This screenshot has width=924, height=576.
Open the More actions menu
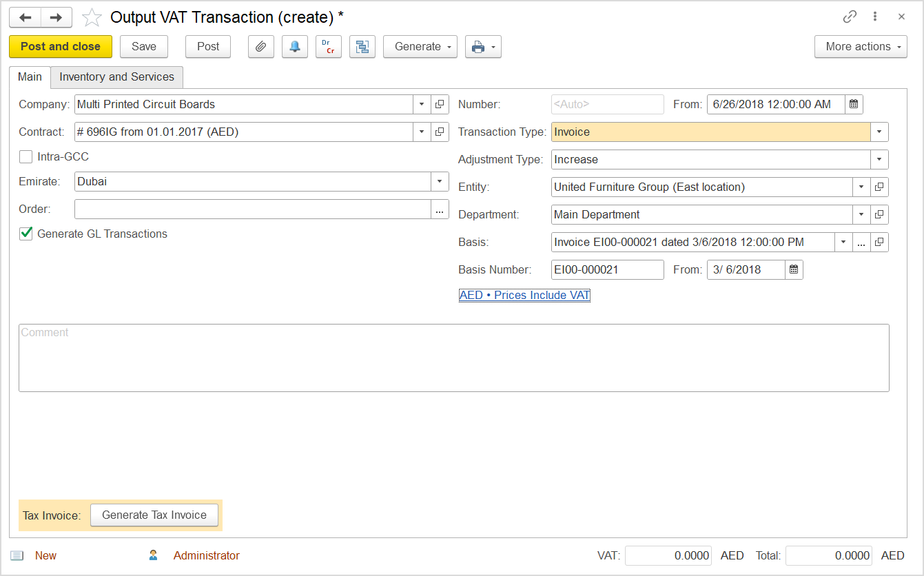tap(861, 47)
